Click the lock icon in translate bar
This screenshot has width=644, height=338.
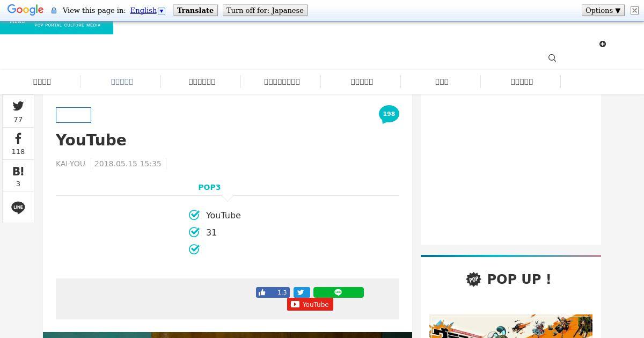point(54,11)
